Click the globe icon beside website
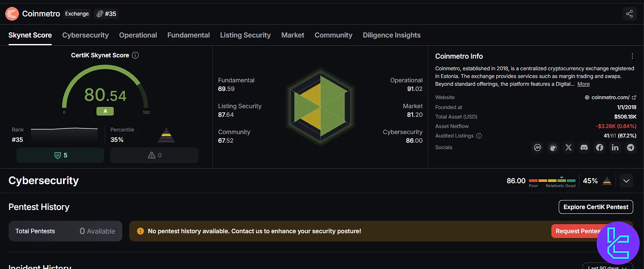This screenshot has width=644, height=269. (587, 97)
